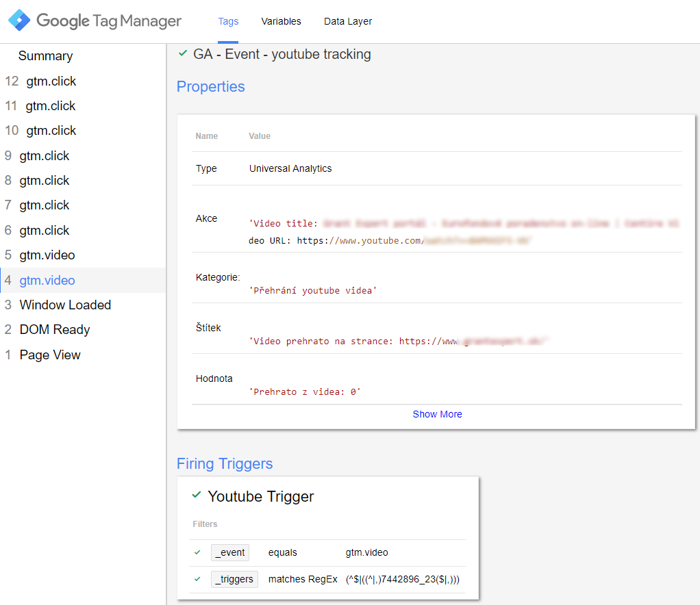
Task: Click the Akce property name
Action: click(x=206, y=218)
